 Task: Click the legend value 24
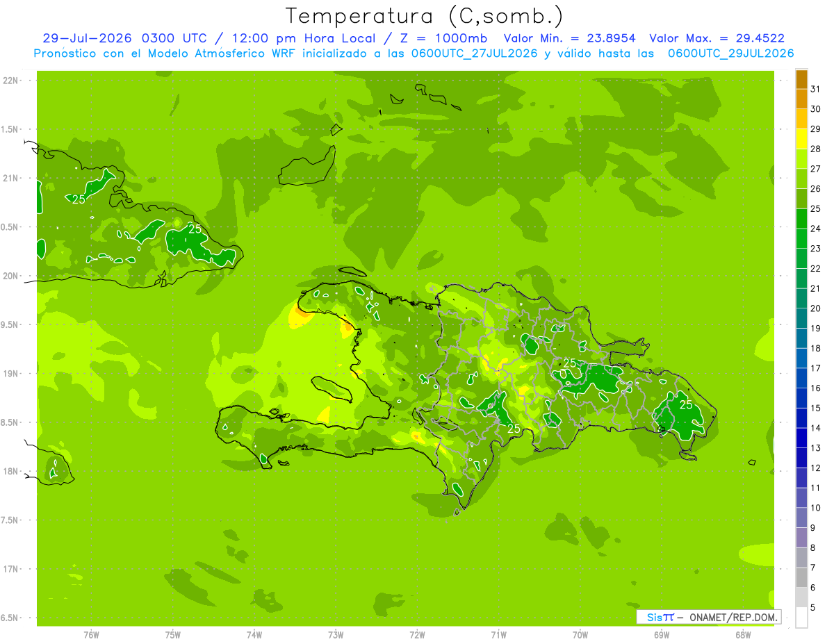816,229
